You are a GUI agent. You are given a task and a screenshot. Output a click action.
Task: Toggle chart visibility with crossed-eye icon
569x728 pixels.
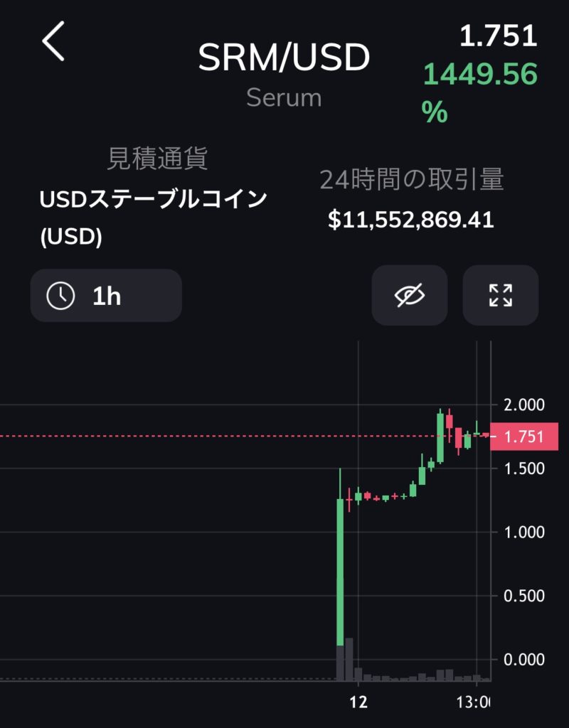(409, 295)
